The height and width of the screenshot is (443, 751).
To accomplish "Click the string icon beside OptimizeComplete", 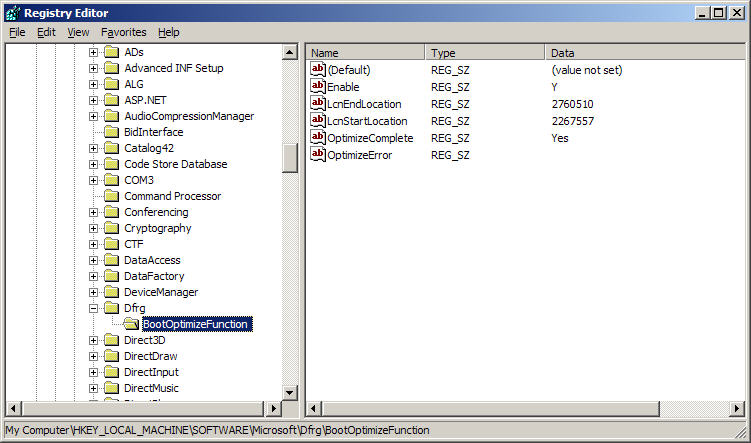I will tap(319, 138).
